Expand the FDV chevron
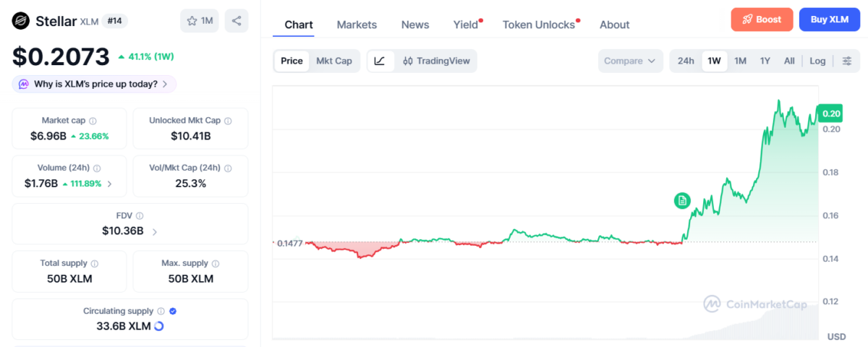868x347 pixels. point(155,231)
